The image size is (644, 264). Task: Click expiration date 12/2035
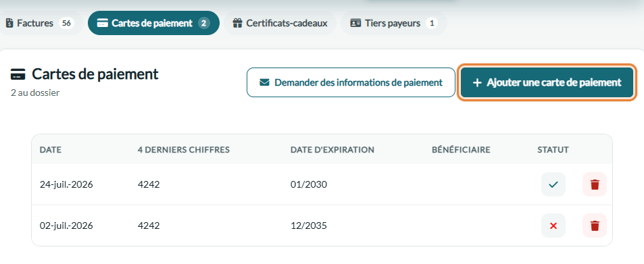click(308, 226)
